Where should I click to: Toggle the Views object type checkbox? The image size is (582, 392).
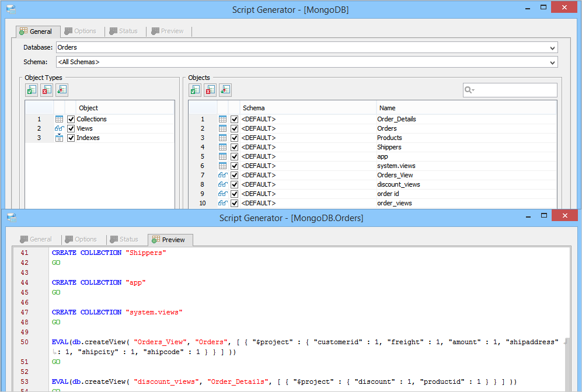point(71,128)
